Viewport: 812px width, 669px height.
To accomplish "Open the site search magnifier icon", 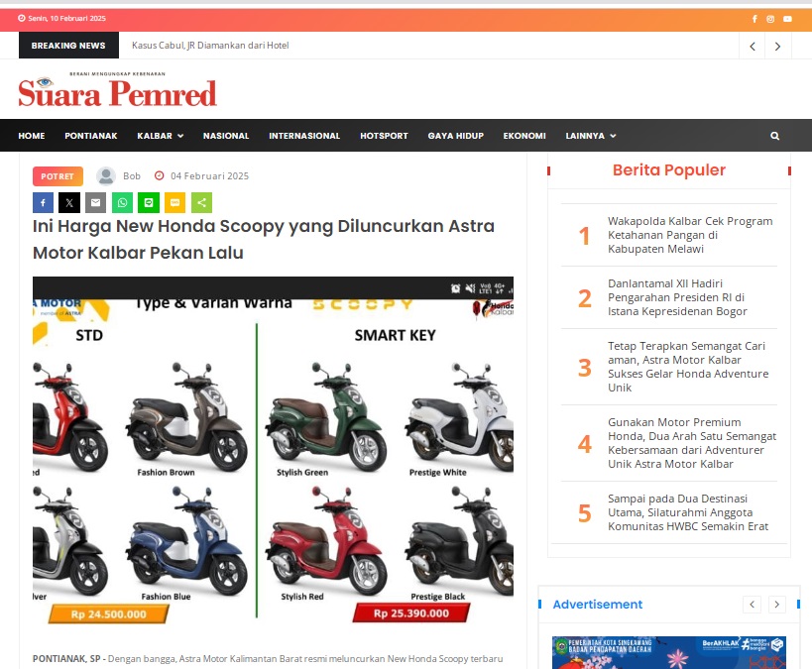I will click(774, 136).
